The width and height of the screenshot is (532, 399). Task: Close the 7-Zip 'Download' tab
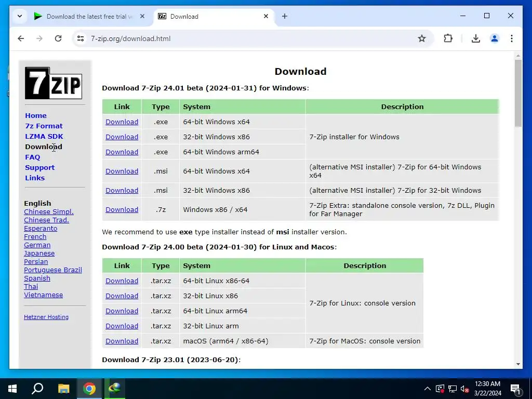coord(266,16)
